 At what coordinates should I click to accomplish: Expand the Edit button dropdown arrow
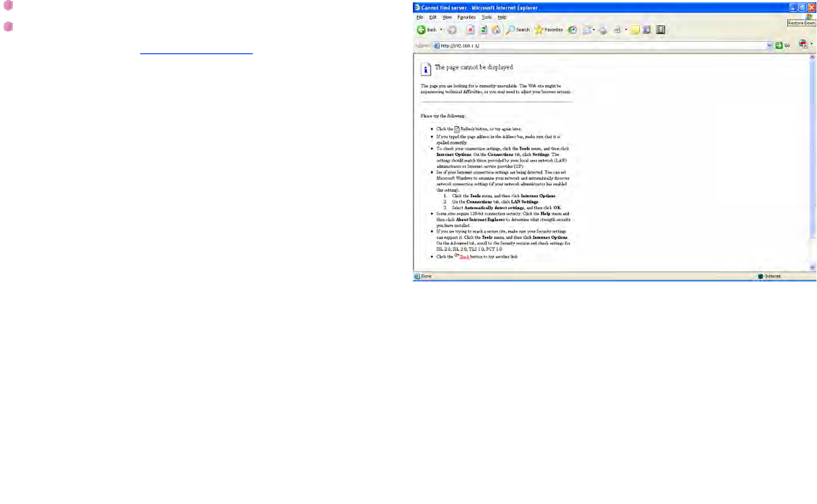[625, 29]
